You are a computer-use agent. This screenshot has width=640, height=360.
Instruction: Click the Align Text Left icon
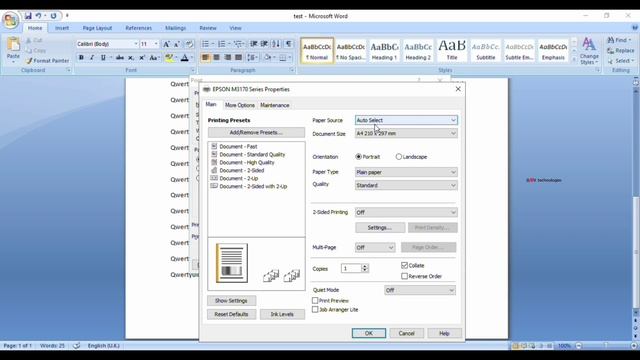tap(205, 58)
